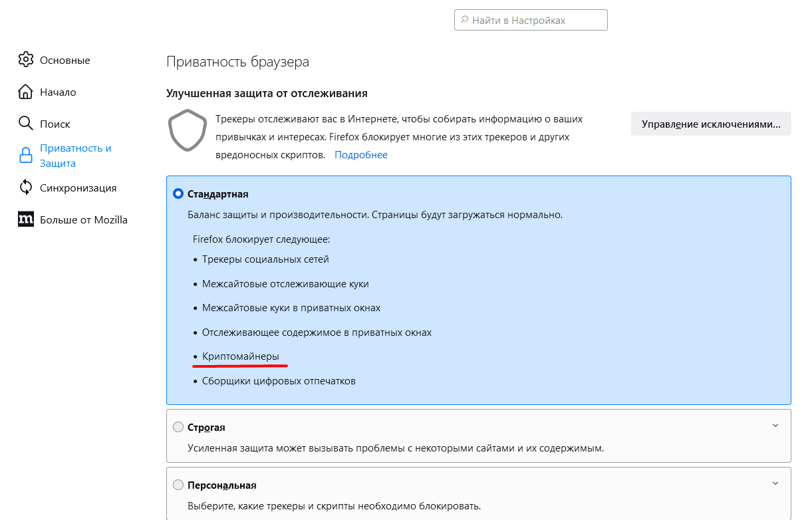Viewport: 812px width, 520px height.
Task: Click the shield icon under tracking protection
Action: (x=186, y=131)
